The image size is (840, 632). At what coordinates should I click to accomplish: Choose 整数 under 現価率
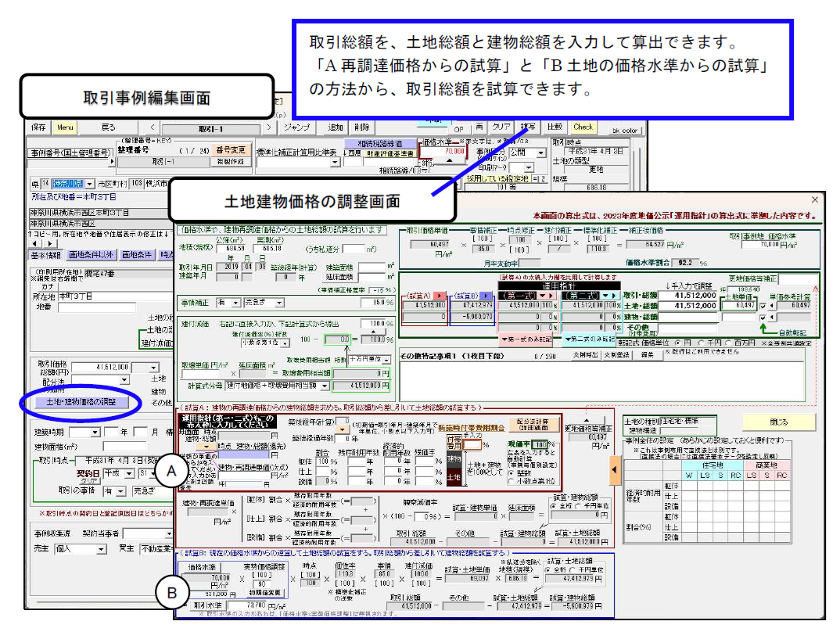click(512, 473)
